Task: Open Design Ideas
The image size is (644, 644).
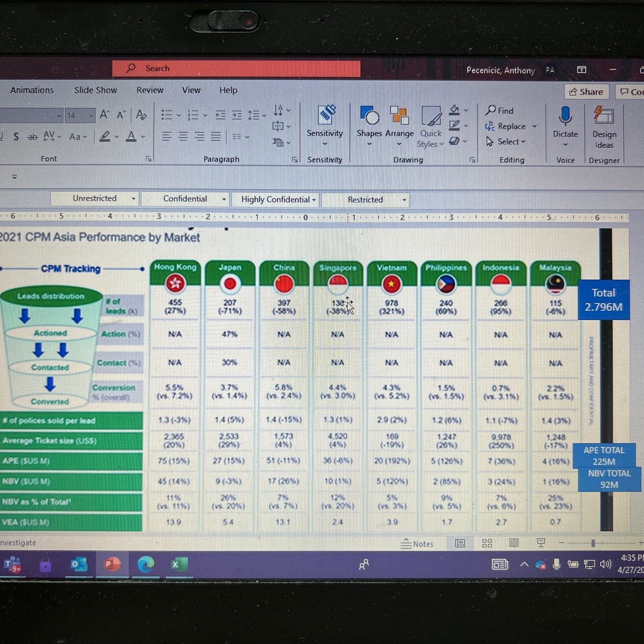Action: click(x=604, y=127)
